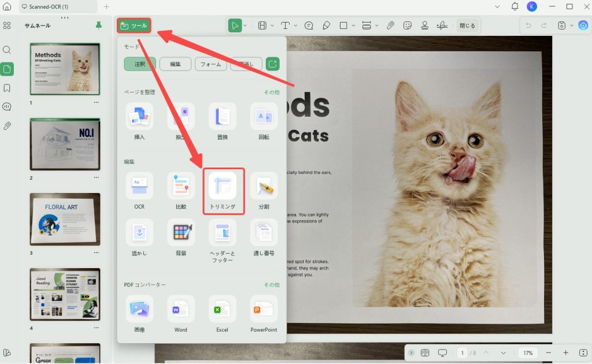Image resolution: width=592 pixels, height=364 pixels.
Task: Go to next page with down arrow
Action: (x=504, y=353)
